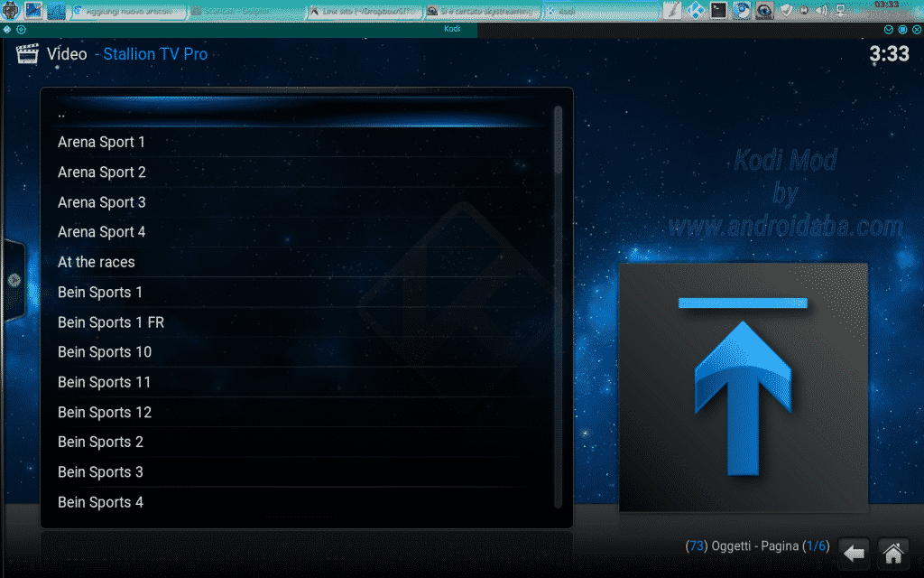This screenshot has height=578, width=924.
Task: Click the Video header label
Action: pos(67,54)
